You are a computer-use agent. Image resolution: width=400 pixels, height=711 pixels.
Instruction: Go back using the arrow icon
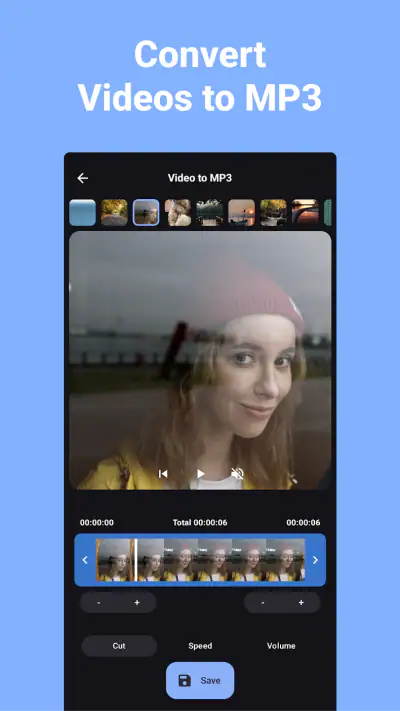pyautogui.click(x=83, y=178)
